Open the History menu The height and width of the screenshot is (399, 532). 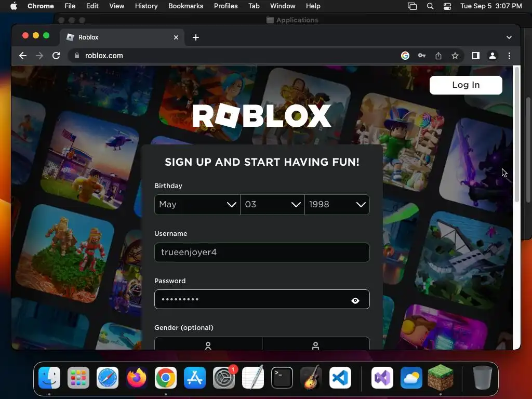click(146, 6)
